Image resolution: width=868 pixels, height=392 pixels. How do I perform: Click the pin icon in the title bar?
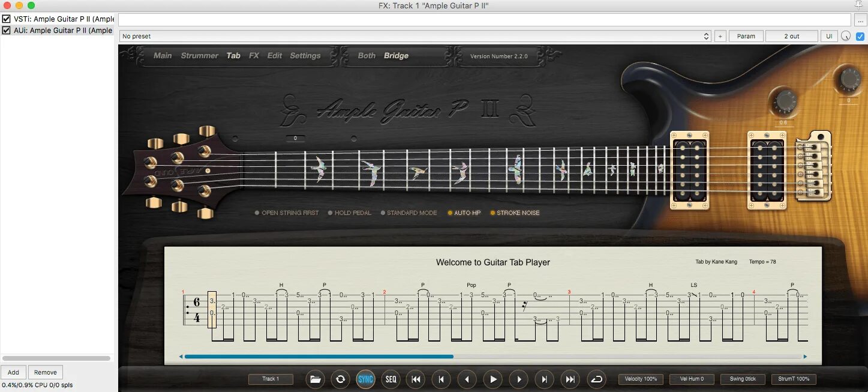point(859,5)
